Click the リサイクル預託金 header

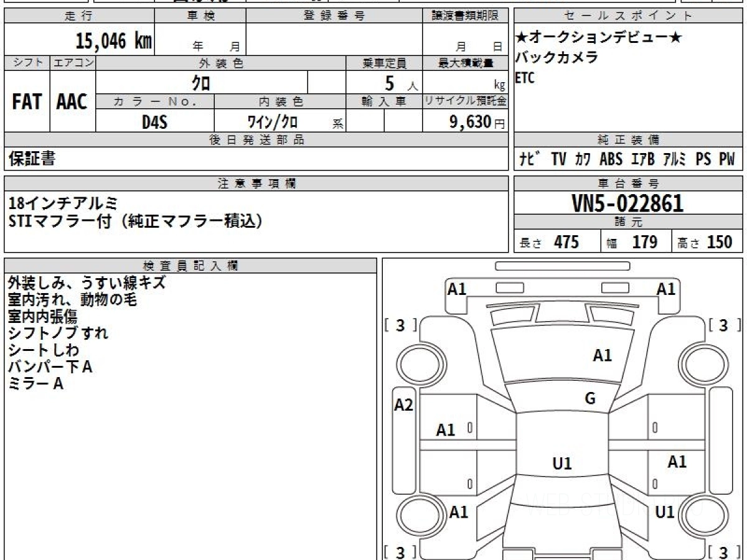pyautogui.click(x=465, y=101)
